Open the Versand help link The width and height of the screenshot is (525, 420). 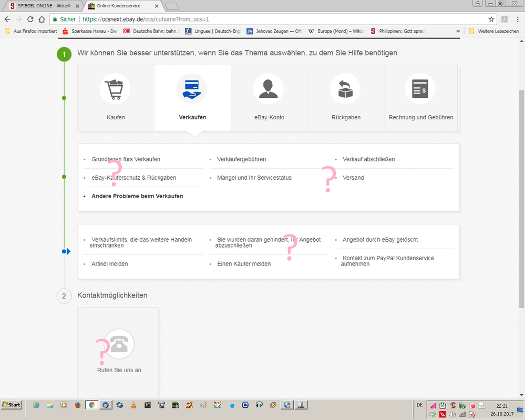coord(353,177)
